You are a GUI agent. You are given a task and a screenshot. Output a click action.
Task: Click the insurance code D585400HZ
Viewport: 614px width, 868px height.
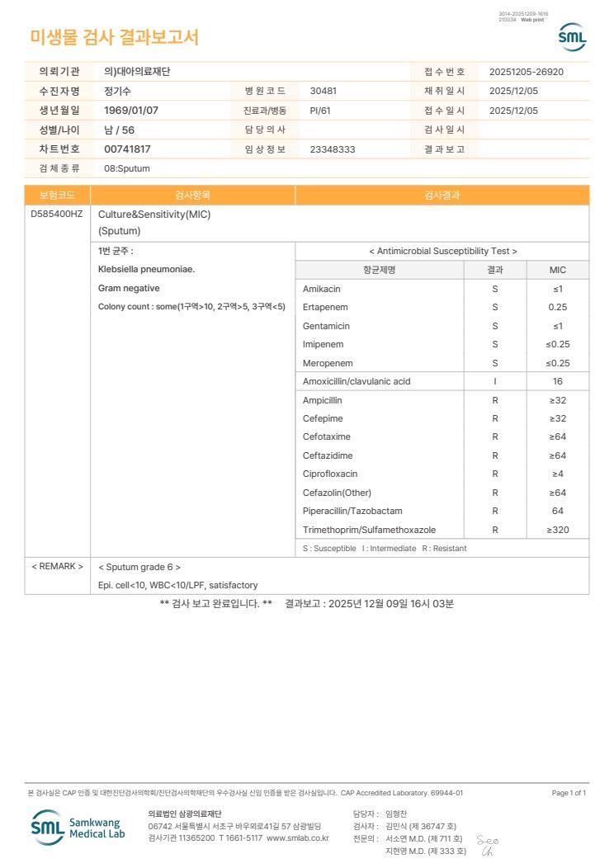coord(56,215)
